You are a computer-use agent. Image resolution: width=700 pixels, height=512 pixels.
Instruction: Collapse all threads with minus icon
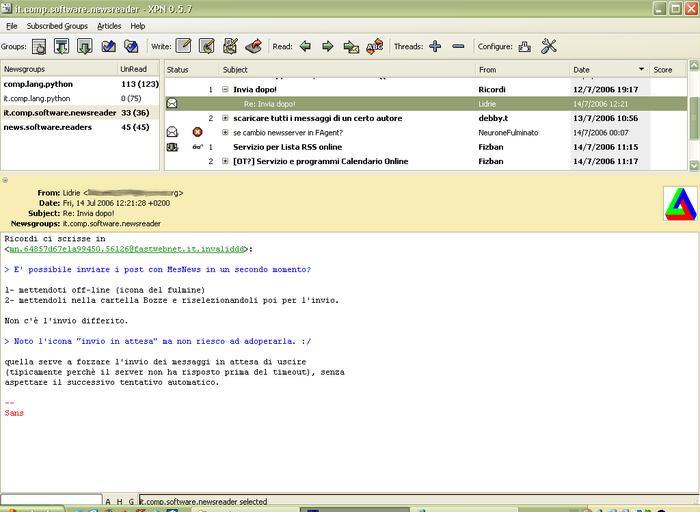click(x=458, y=46)
